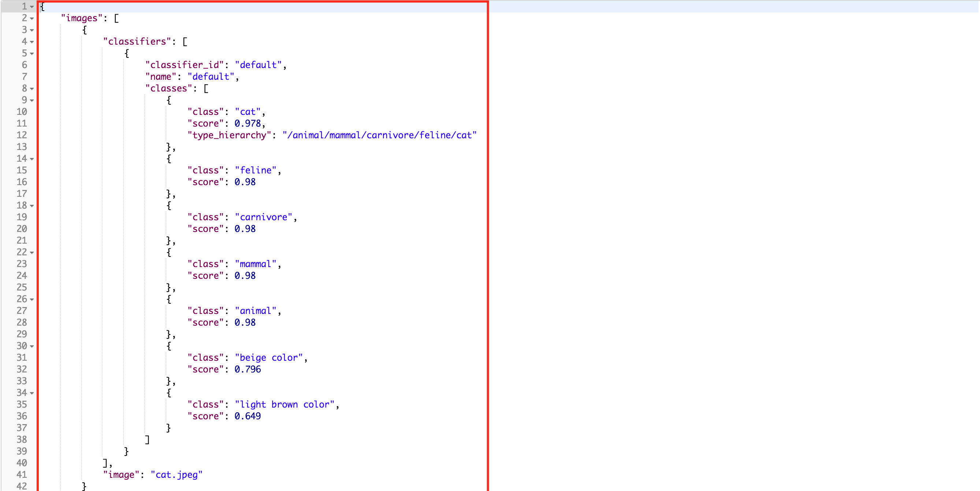The image size is (980, 491).
Task: Click the "cat.jpeg" value
Action: [177, 475]
